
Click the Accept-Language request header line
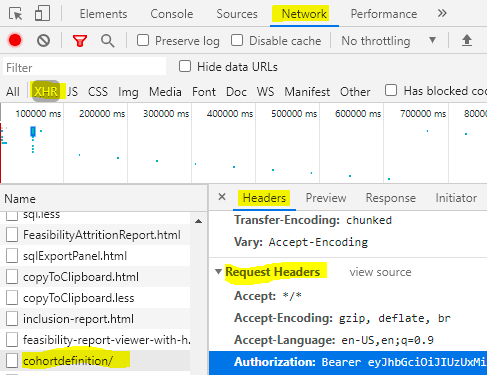pyautogui.click(x=334, y=340)
